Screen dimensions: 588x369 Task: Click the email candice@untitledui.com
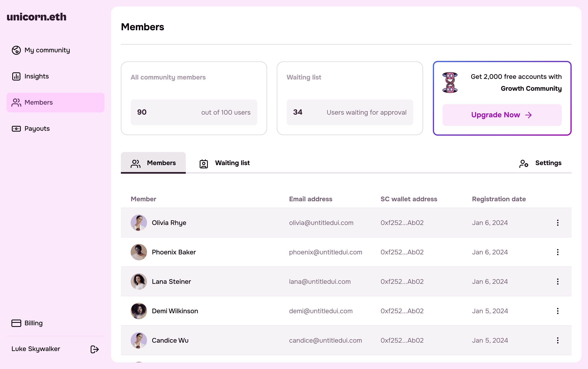point(325,340)
